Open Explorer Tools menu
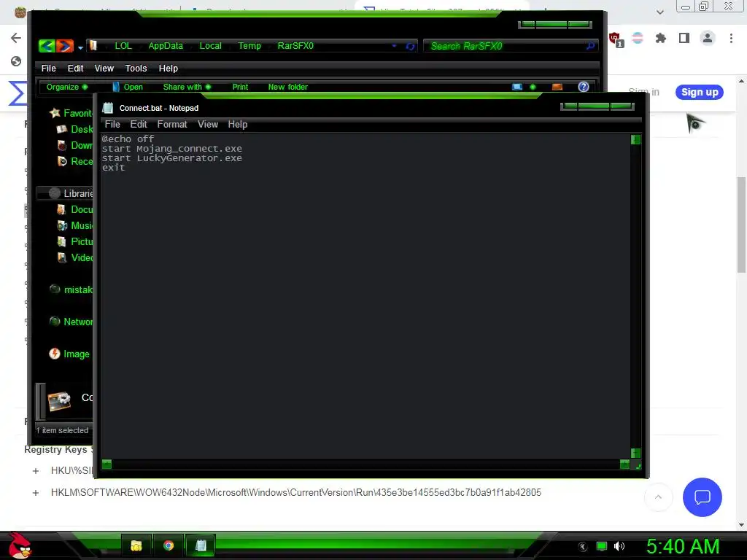747x560 pixels. tap(136, 68)
